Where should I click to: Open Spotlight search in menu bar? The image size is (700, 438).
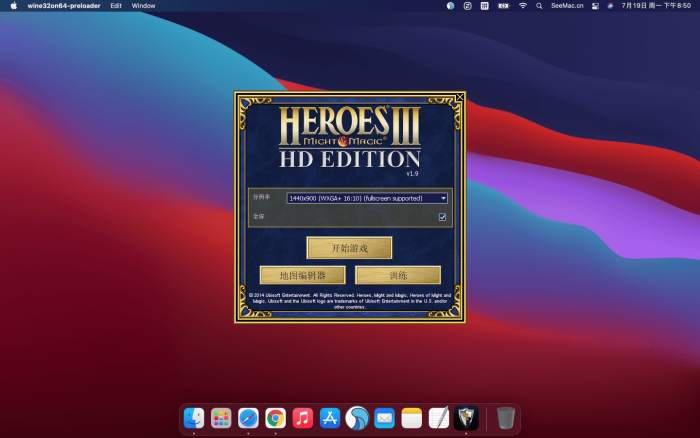(x=538, y=5)
